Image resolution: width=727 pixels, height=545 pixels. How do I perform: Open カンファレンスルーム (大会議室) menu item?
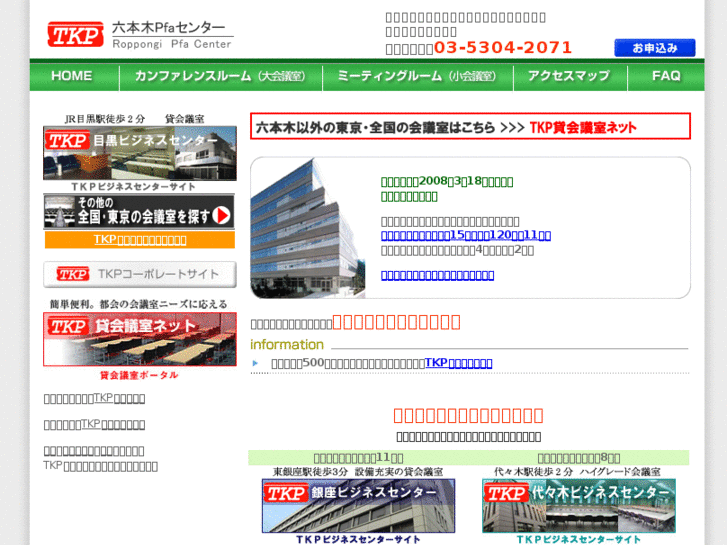(221, 76)
